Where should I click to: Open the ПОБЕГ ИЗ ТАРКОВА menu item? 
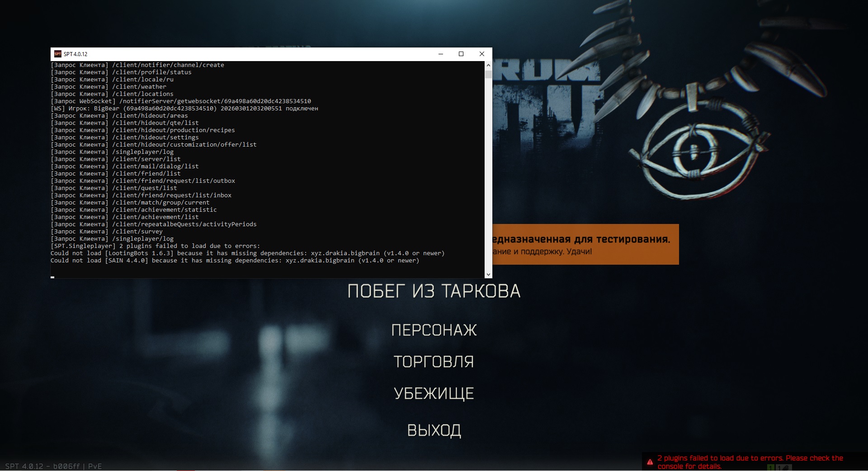(x=434, y=291)
